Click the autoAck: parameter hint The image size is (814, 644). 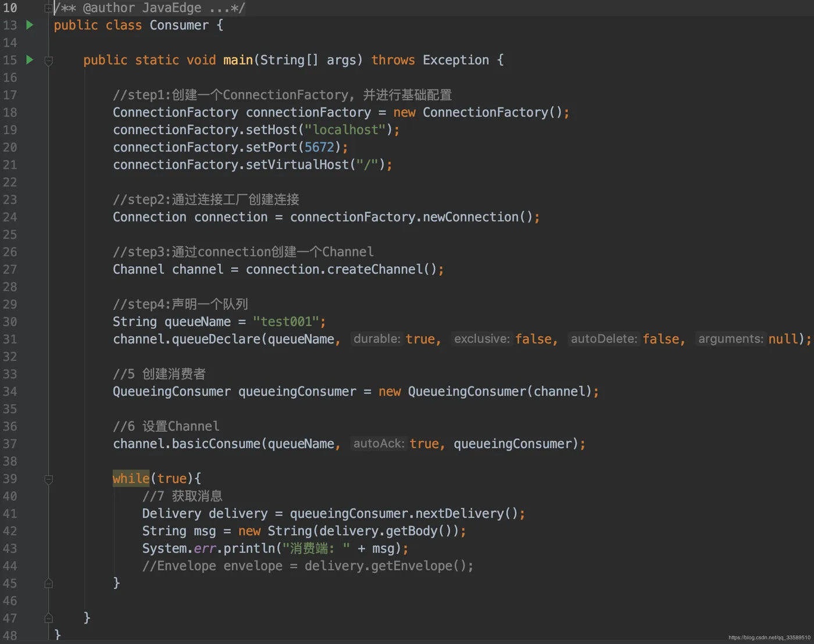pos(379,443)
